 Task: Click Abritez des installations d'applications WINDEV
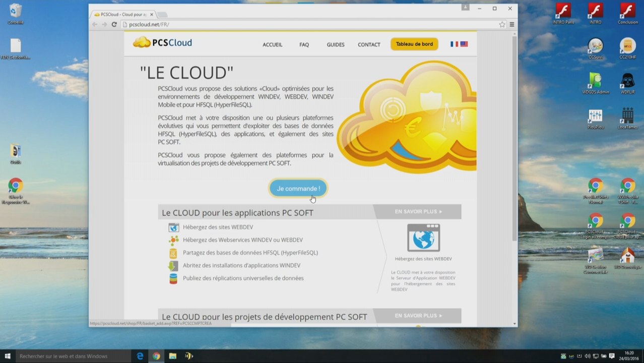241,266
